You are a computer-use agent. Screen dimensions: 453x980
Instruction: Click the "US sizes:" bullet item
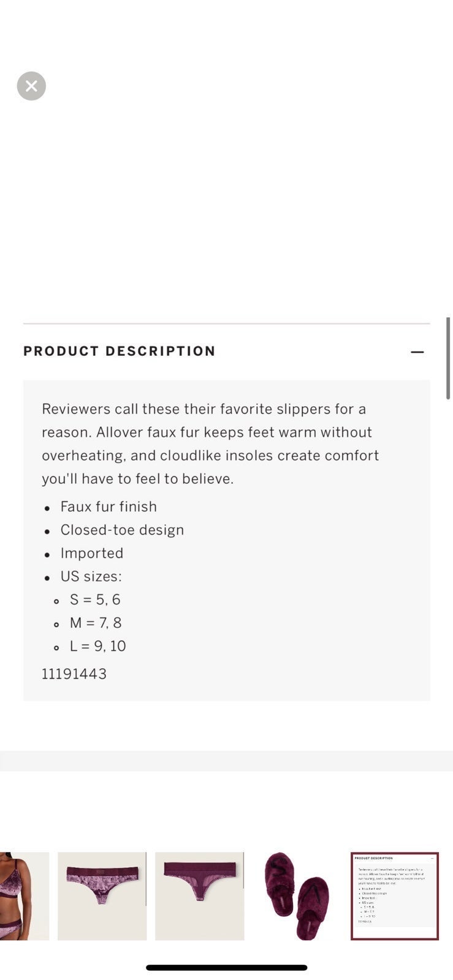(91, 576)
